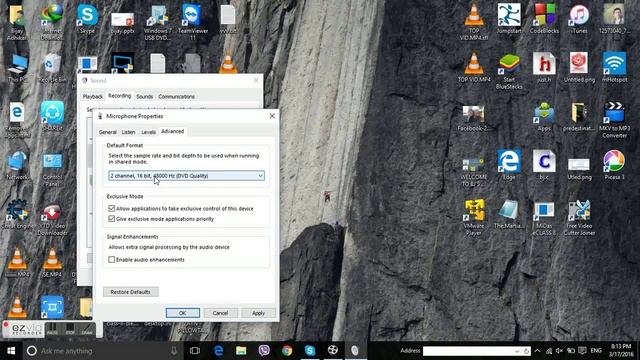Open CodeBlocks desktop shortcut
This screenshot has width=640, height=360.
pos(544,18)
